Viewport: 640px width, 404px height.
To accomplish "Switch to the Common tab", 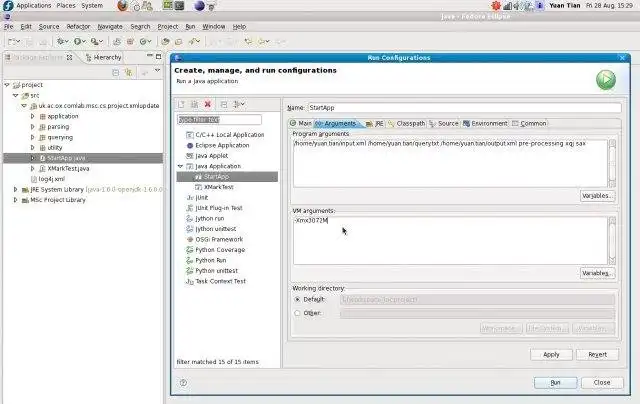I will [529, 123].
